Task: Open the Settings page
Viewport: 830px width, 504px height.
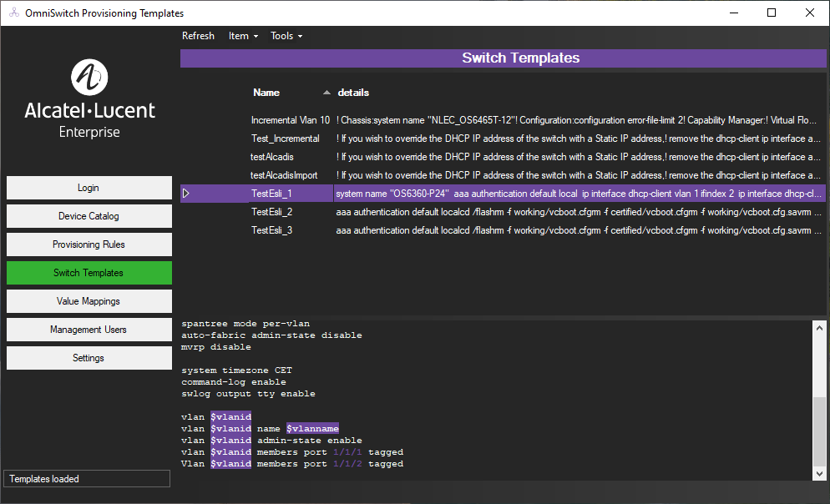Action: point(89,358)
